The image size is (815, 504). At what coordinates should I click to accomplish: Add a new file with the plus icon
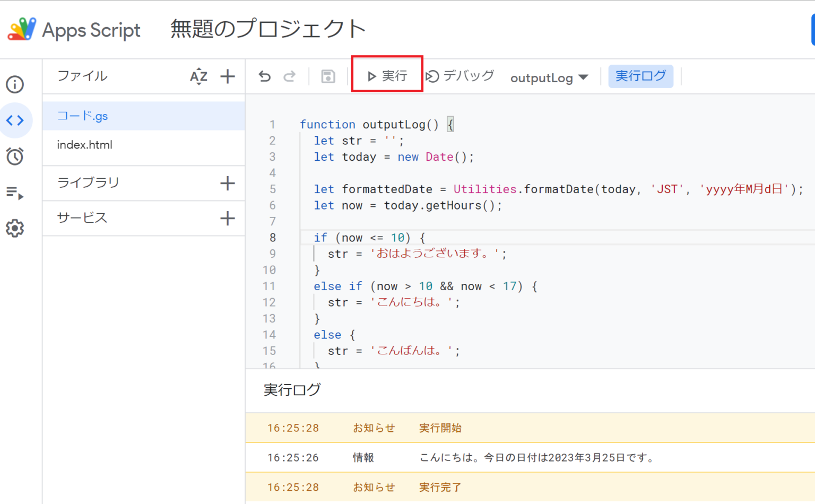(x=227, y=76)
